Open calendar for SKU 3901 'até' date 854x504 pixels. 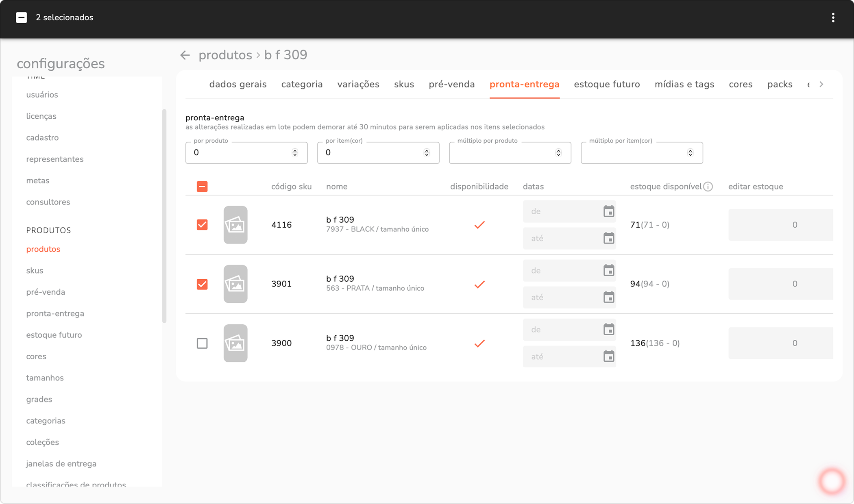pos(608,298)
